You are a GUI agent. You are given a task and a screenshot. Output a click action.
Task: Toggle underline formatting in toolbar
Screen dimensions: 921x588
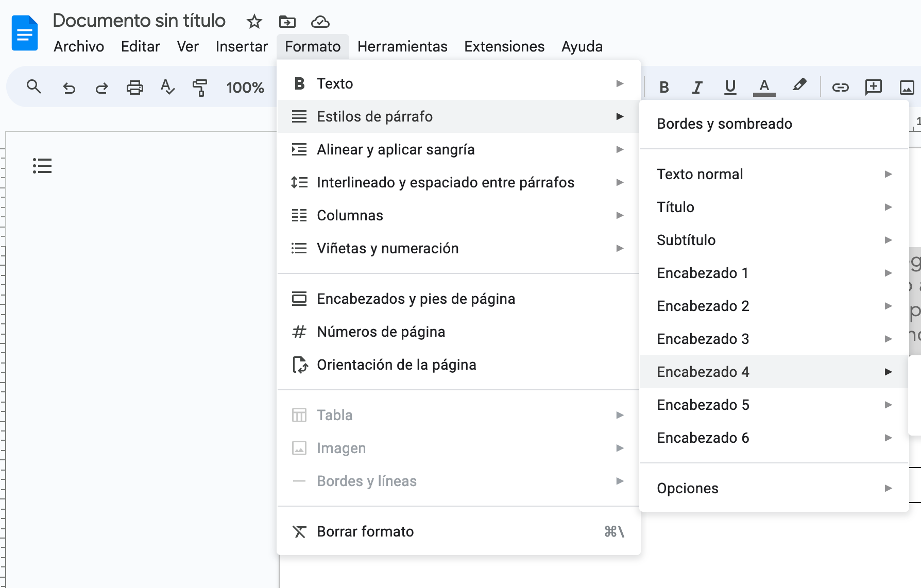click(730, 87)
